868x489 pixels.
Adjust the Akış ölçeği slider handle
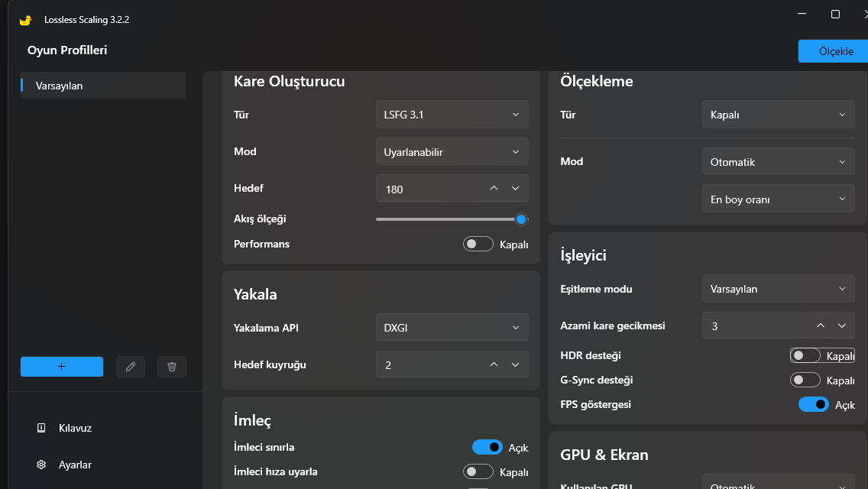coord(521,219)
